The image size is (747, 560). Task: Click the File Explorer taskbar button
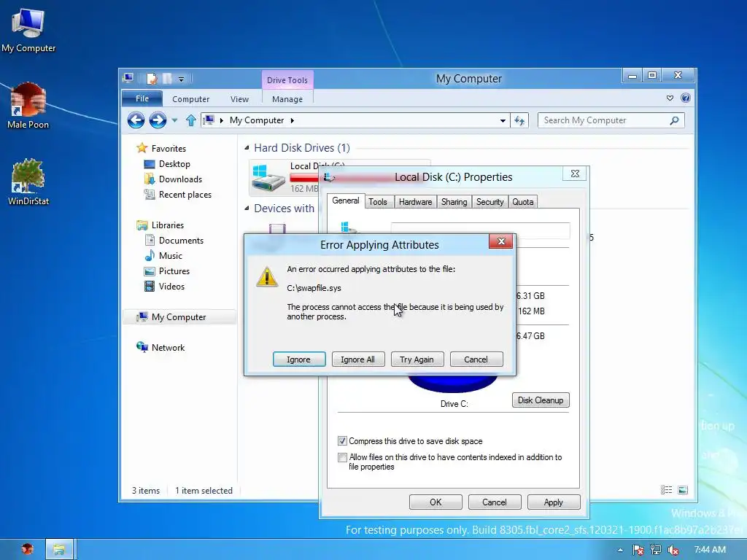click(x=59, y=550)
